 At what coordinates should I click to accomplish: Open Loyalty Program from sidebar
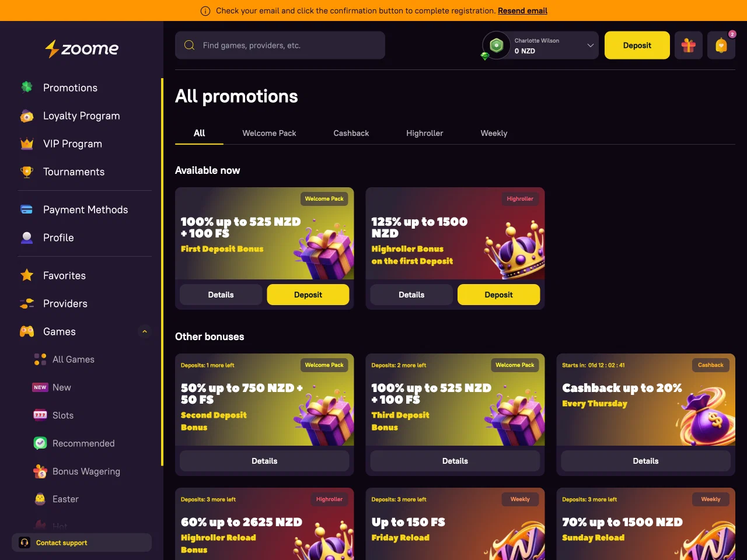click(x=82, y=116)
